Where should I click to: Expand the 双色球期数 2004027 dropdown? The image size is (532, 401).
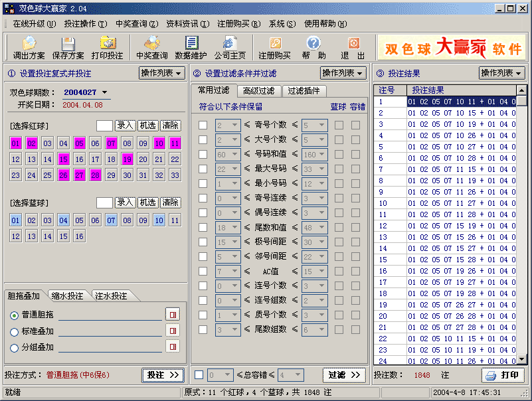click(104, 92)
